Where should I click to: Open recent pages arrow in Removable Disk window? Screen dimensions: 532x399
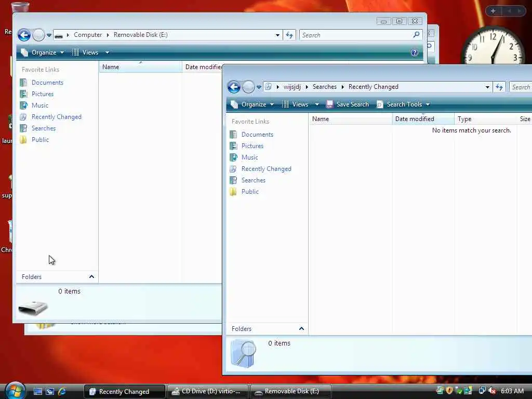pyautogui.click(x=49, y=35)
